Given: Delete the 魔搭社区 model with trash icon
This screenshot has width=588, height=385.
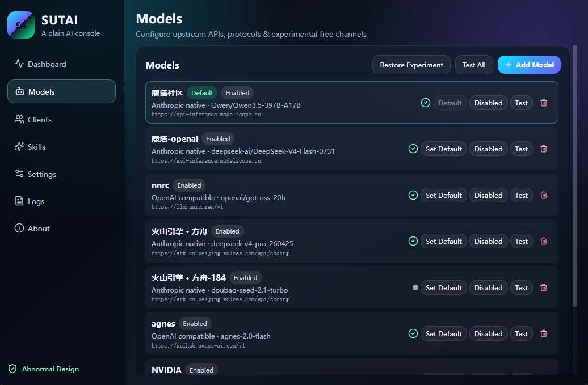Looking at the screenshot, I should (x=544, y=103).
